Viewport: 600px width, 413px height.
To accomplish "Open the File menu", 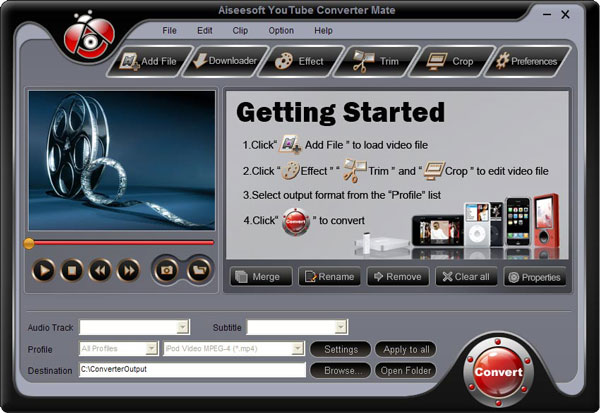I will (x=170, y=30).
